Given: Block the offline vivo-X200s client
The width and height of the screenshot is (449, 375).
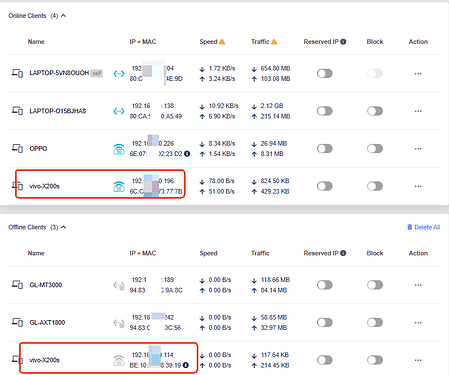Looking at the screenshot, I should (x=375, y=360).
